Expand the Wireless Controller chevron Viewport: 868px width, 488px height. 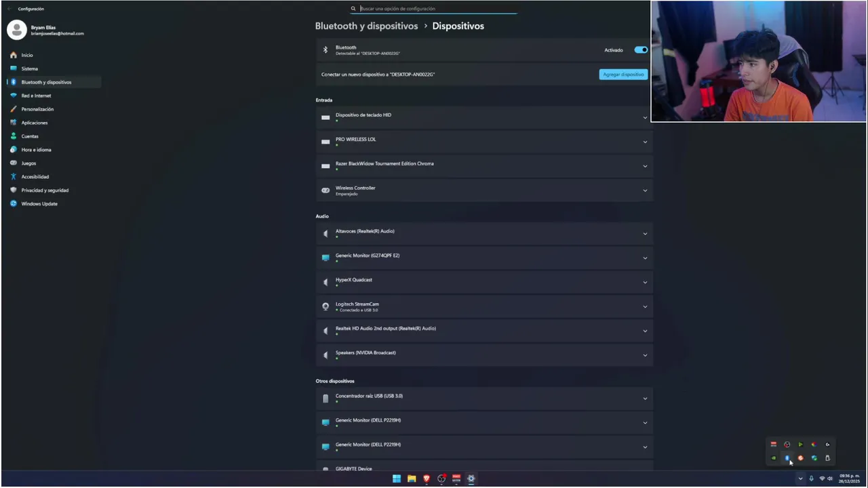tap(645, 190)
